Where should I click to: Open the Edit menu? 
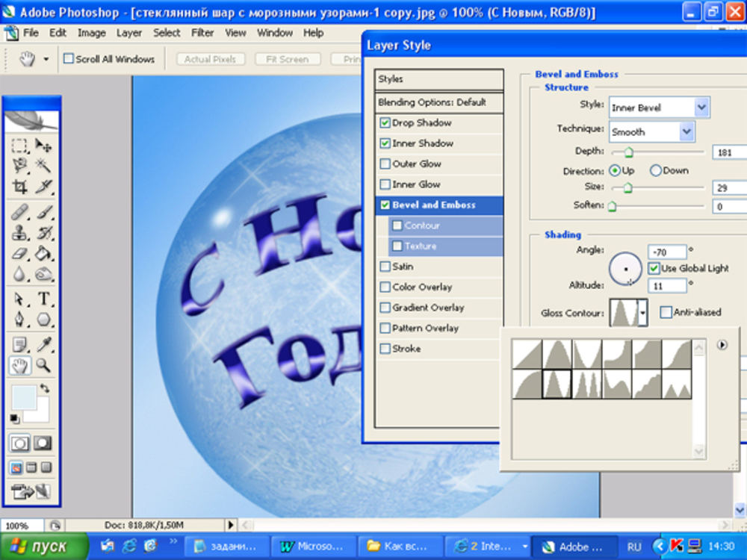pos(58,33)
